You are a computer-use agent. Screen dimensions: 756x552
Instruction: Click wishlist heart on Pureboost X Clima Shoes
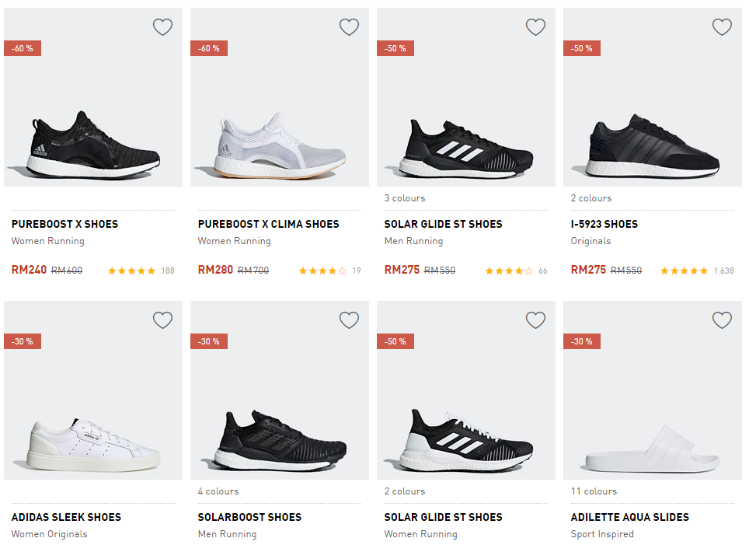[x=349, y=27]
